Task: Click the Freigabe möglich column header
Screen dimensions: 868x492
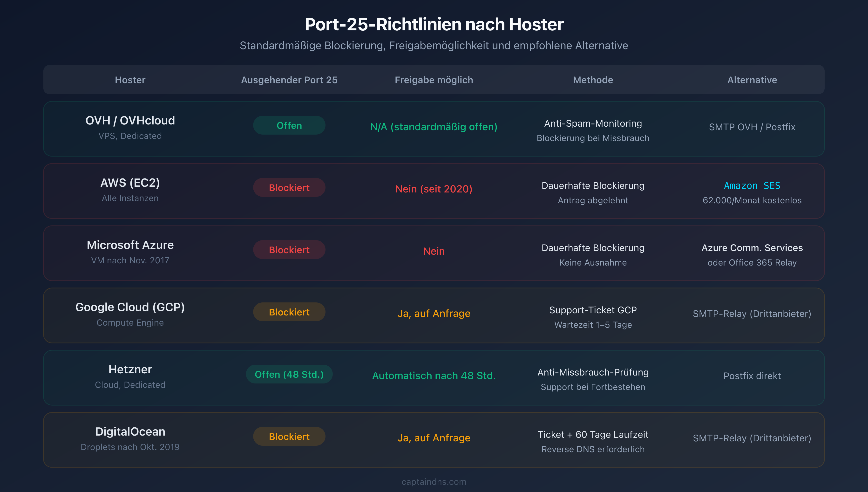Action: [434, 80]
